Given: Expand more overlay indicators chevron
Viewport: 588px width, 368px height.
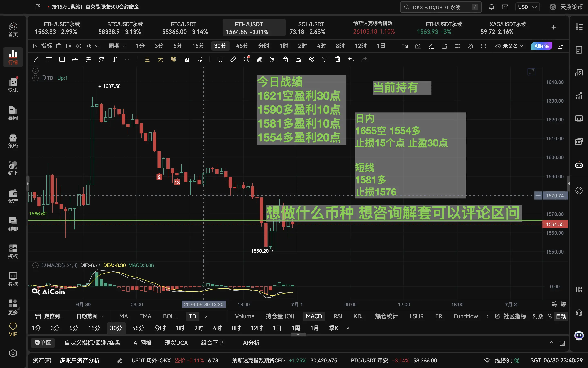Looking at the screenshot, I should pos(206,316).
